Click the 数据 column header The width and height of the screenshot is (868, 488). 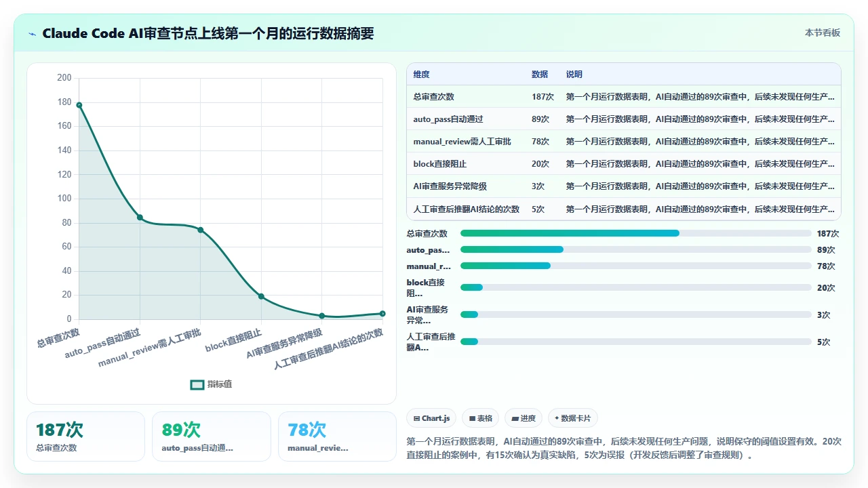click(x=540, y=75)
